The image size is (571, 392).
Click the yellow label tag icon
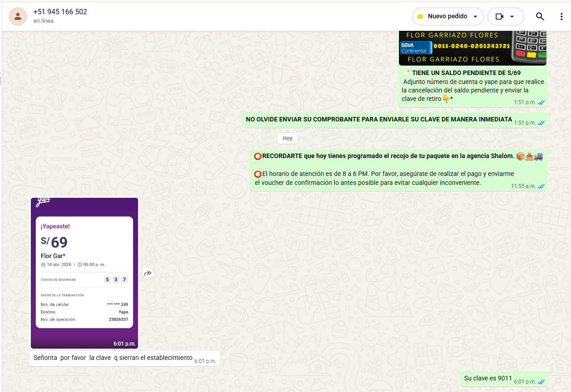420,17
